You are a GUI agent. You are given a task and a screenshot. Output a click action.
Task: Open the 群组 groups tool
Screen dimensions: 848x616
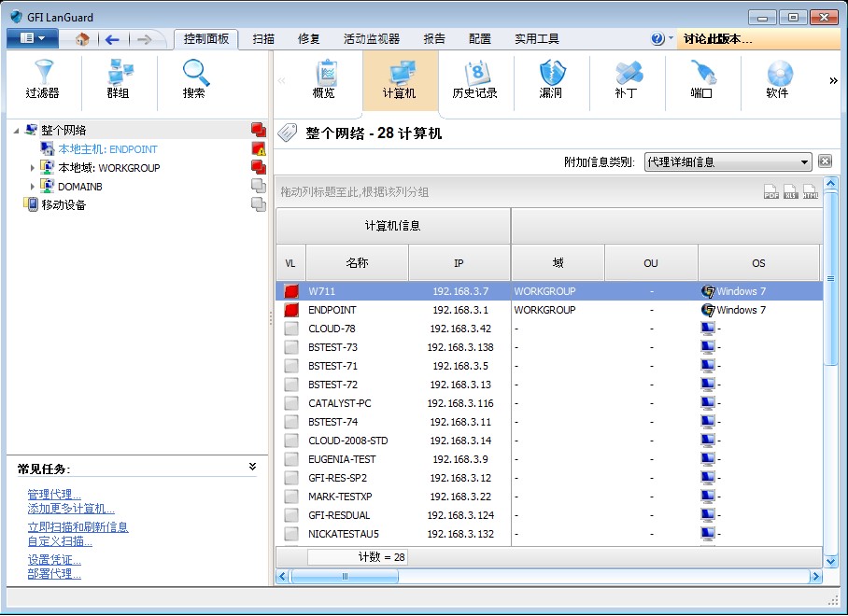point(119,80)
